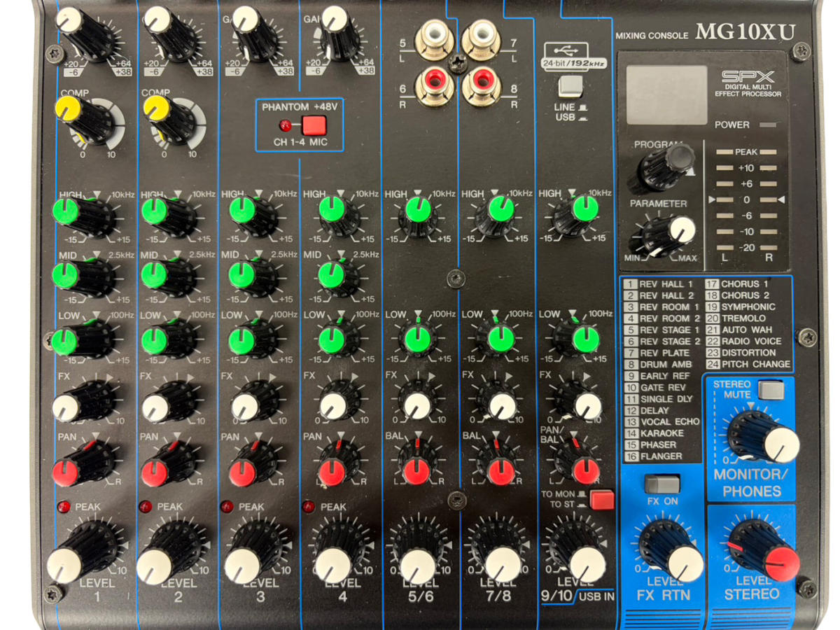Select the channel 2 LEVEL knob
Viewport: 840px width, 630px height.
point(168,553)
